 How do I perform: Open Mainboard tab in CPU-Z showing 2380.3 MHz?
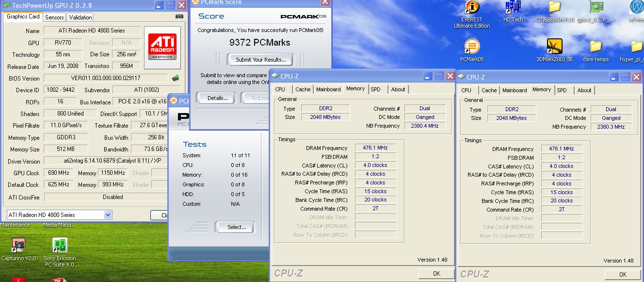(515, 90)
